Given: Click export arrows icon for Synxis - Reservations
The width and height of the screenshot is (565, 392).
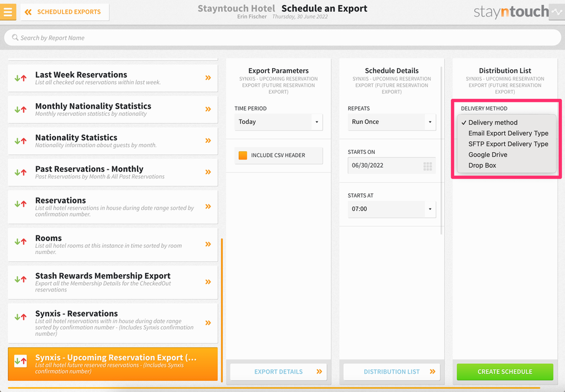Looking at the screenshot, I should pyautogui.click(x=20, y=317).
